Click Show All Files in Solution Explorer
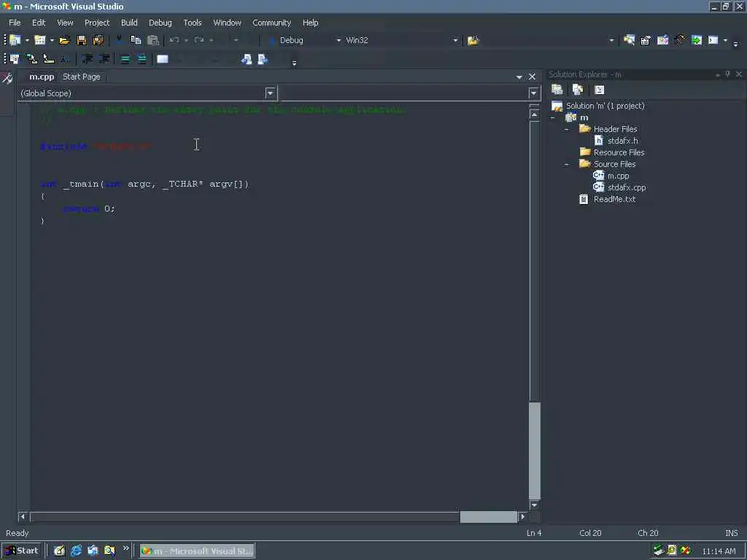Screen dimensions: 747x560 pyautogui.click(x=578, y=90)
